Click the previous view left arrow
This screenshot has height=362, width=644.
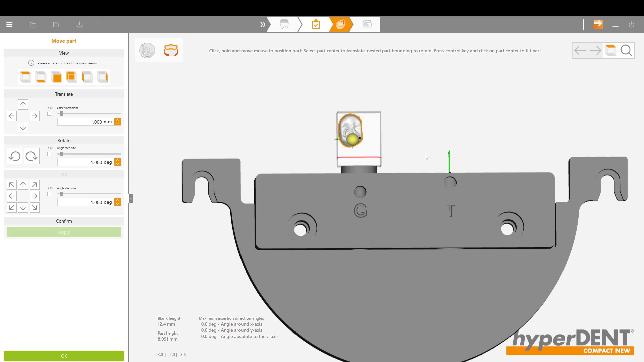coord(580,51)
